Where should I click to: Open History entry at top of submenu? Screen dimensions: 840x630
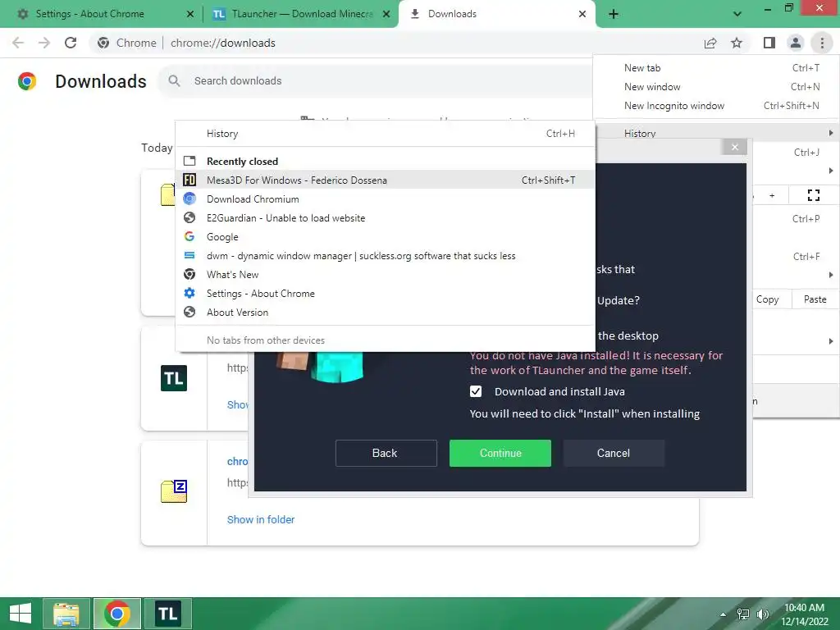point(386,134)
